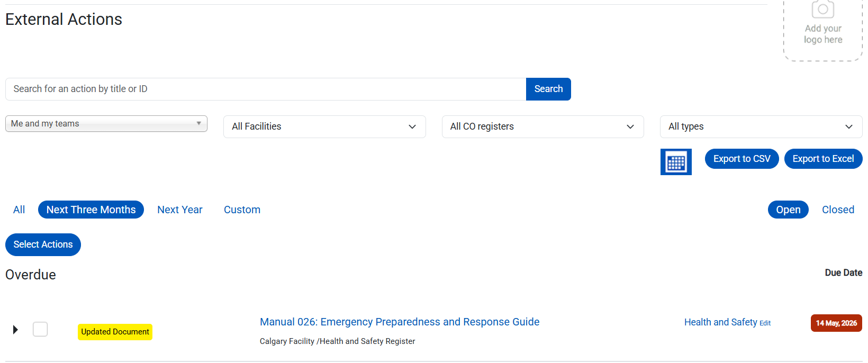Open Manual 026 Emergency Preparedness link

point(400,322)
